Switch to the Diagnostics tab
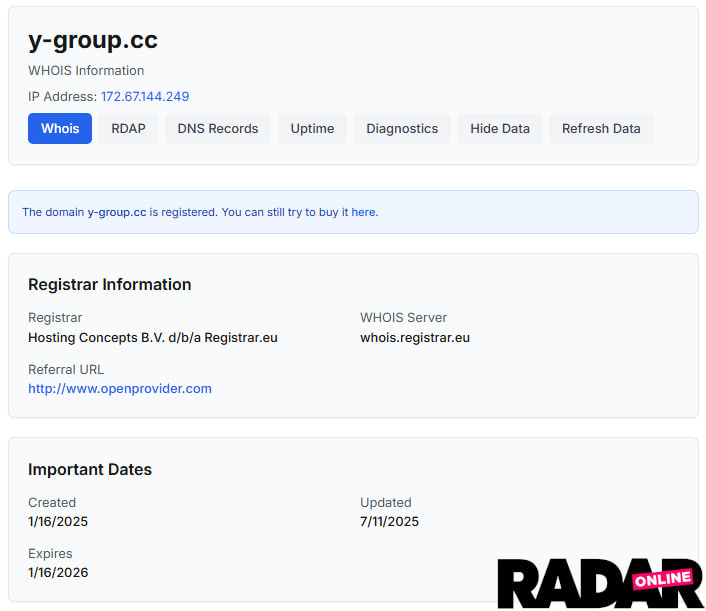 coord(402,129)
